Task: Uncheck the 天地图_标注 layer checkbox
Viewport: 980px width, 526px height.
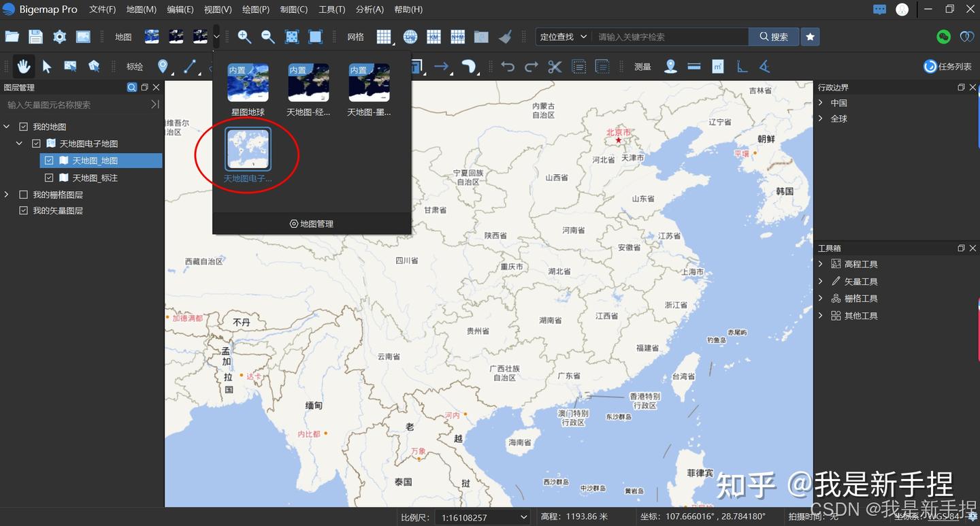Action: coord(48,177)
